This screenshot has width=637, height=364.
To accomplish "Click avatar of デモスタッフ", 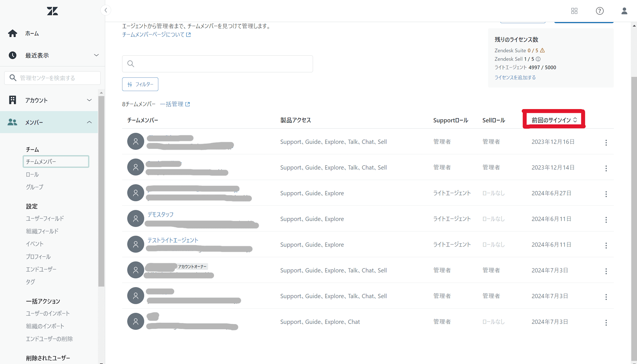I will tap(136, 218).
